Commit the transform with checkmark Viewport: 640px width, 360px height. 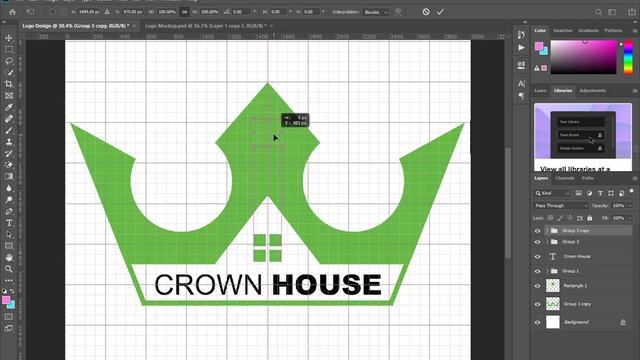(440, 12)
